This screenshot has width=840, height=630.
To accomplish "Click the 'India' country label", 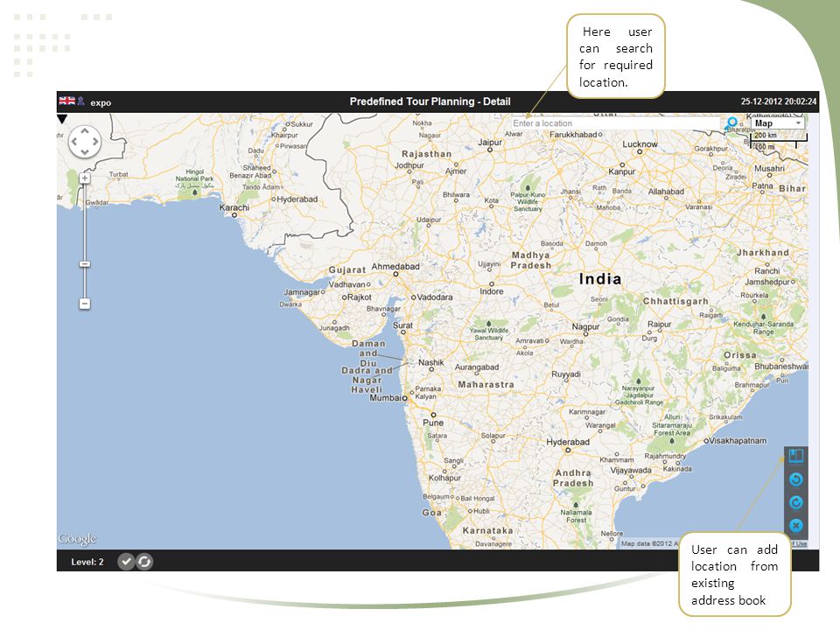I will (600, 278).
